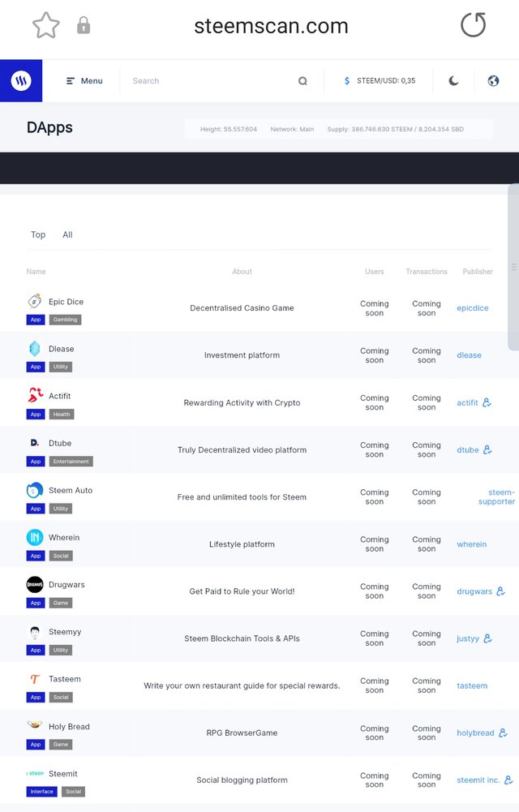The height and width of the screenshot is (812, 519).
Task: Click the STEEM/USD: 0,35 price text
Action: 386,81
